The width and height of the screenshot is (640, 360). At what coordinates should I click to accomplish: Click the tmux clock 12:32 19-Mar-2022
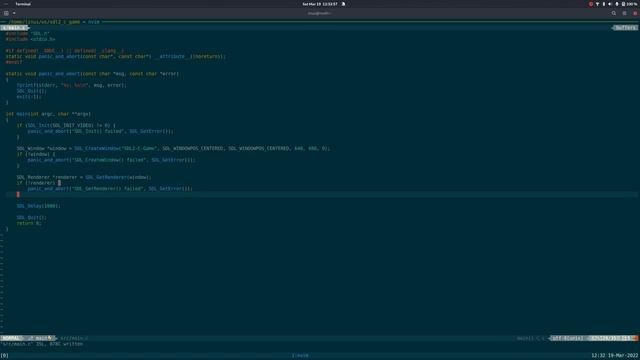[615, 355]
